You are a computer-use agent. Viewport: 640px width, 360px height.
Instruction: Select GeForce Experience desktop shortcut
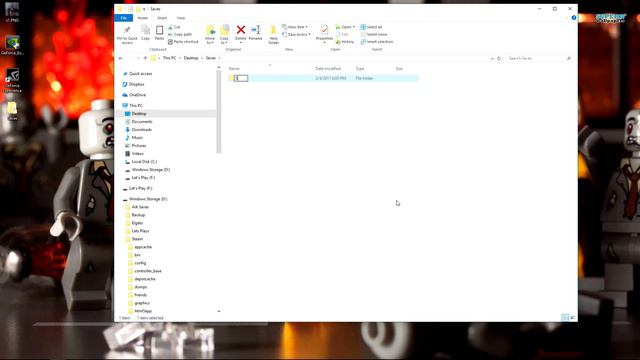coord(12,81)
